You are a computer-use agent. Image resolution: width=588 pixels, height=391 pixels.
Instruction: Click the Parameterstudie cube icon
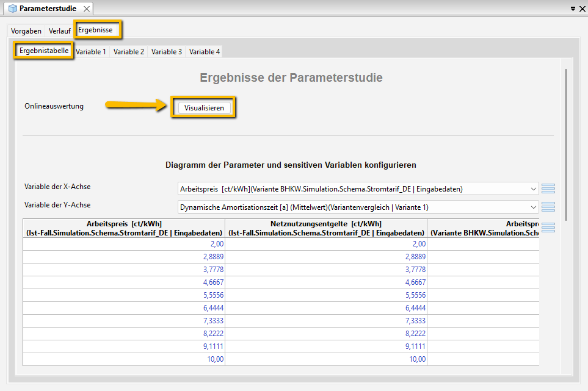point(12,9)
